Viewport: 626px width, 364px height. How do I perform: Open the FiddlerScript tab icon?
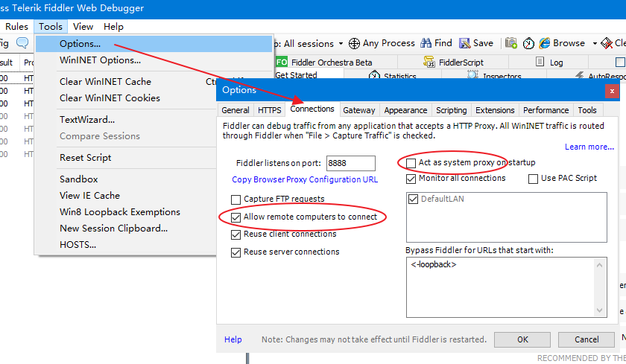[x=430, y=63]
